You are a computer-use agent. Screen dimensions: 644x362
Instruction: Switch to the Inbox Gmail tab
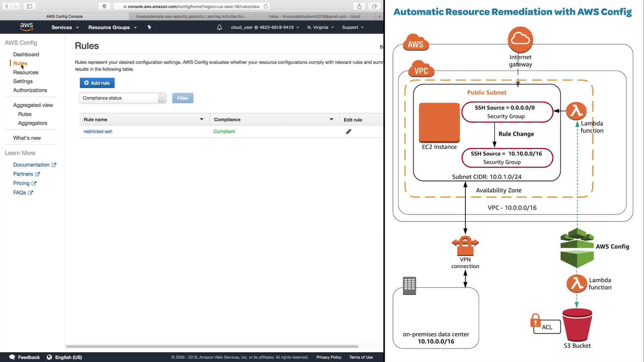[x=314, y=16]
